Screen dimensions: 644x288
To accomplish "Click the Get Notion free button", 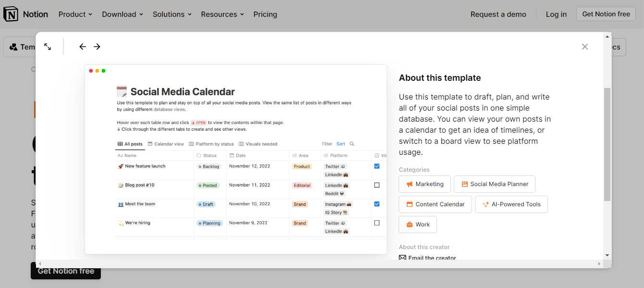I will coord(606,14).
